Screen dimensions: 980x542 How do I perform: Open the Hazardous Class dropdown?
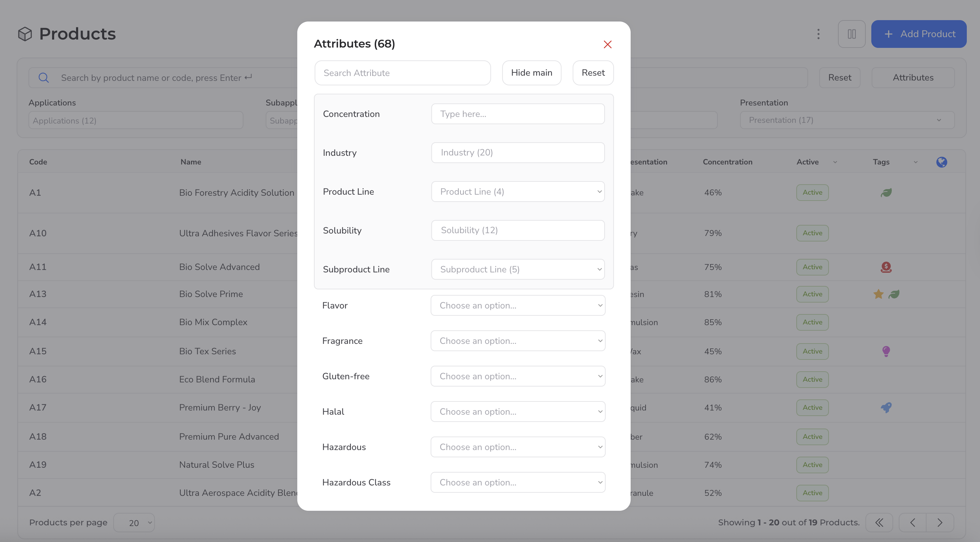click(x=518, y=482)
